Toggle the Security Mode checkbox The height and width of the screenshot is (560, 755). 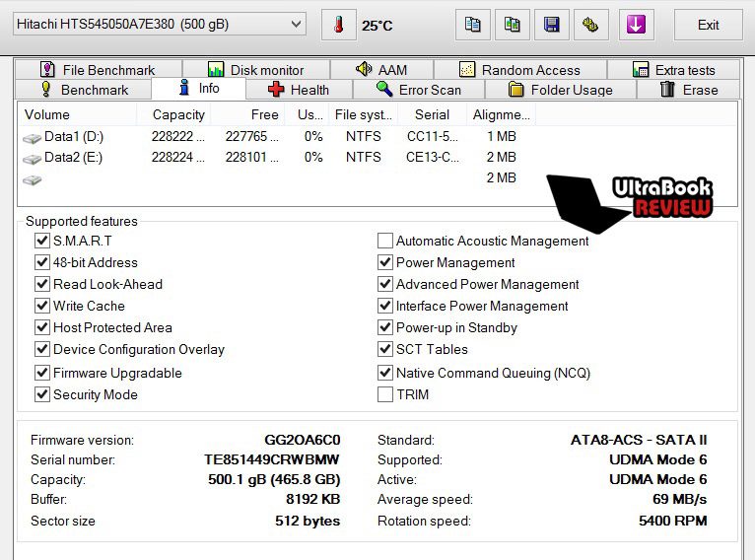pos(42,394)
